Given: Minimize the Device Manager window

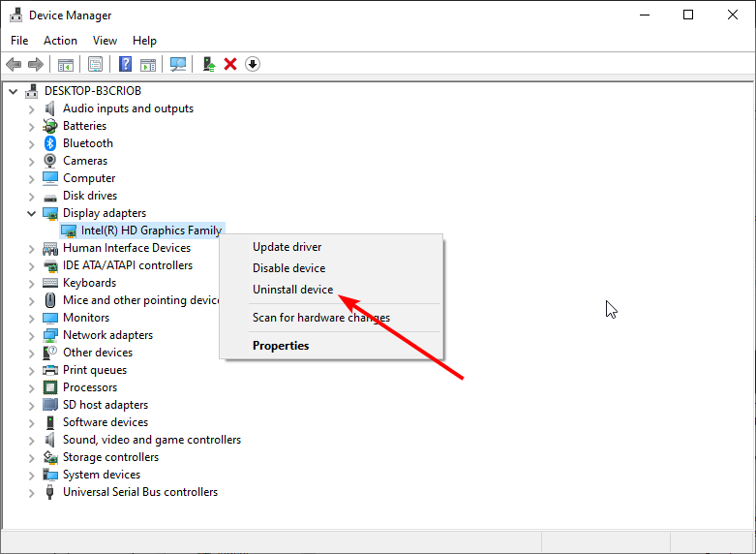Looking at the screenshot, I should [645, 15].
